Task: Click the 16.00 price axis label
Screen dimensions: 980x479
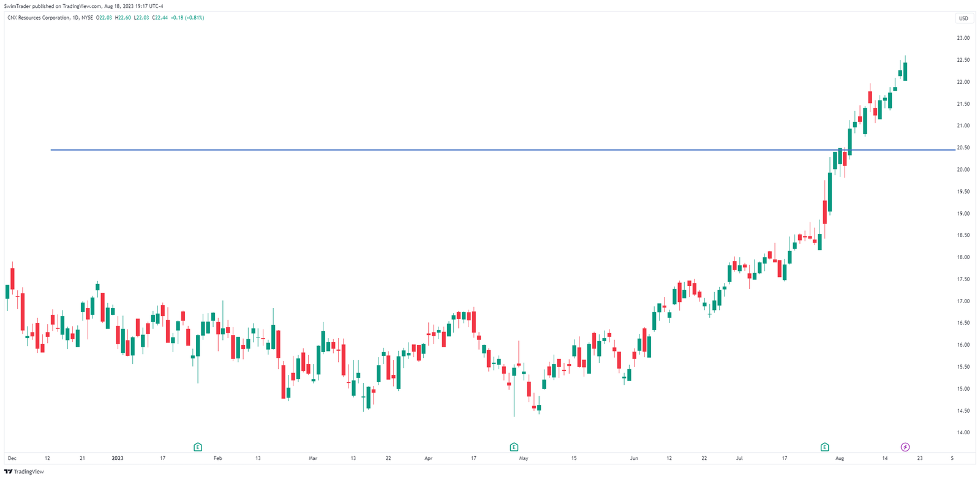Action: click(963, 345)
